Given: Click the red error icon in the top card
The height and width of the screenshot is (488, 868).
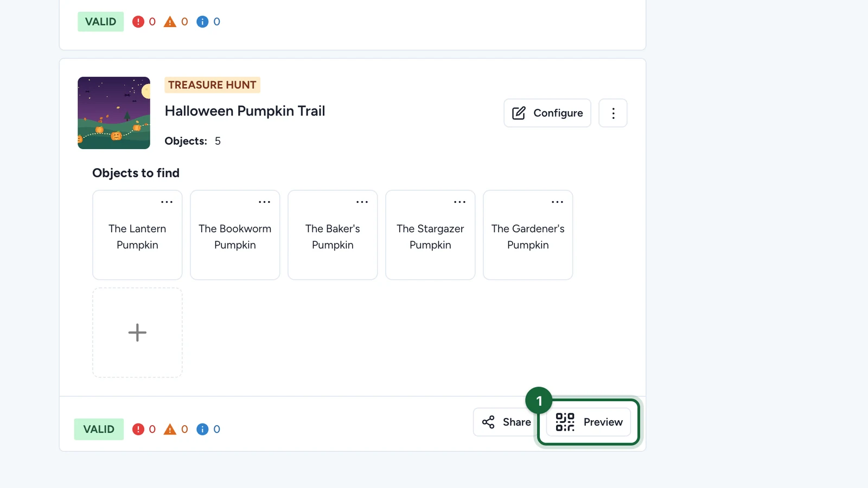Looking at the screenshot, I should pos(138,22).
